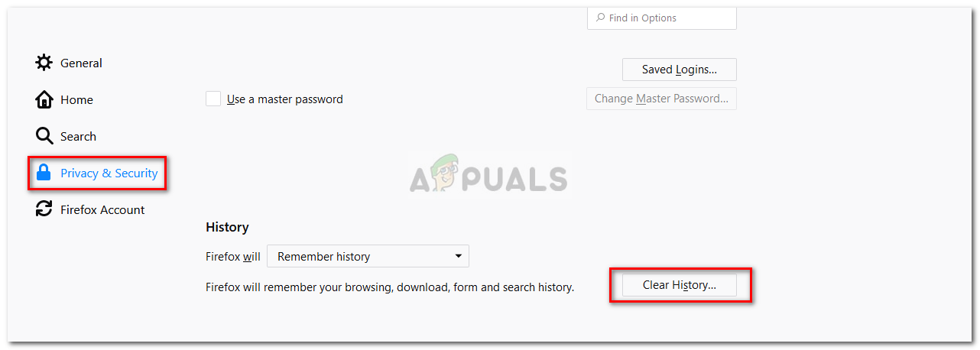Viewport: 980px width, 350px height.
Task: Switch to the Firefox Account label
Action: click(x=102, y=209)
